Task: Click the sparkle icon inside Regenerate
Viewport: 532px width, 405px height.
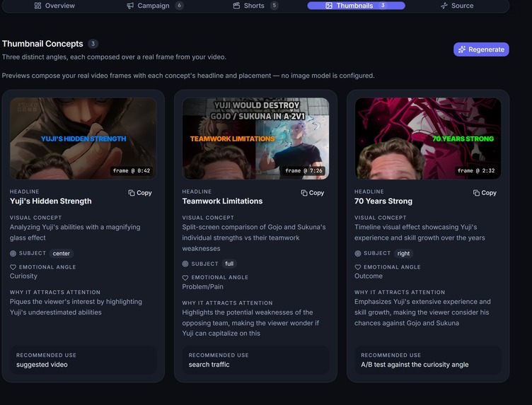Action: pyautogui.click(x=462, y=49)
